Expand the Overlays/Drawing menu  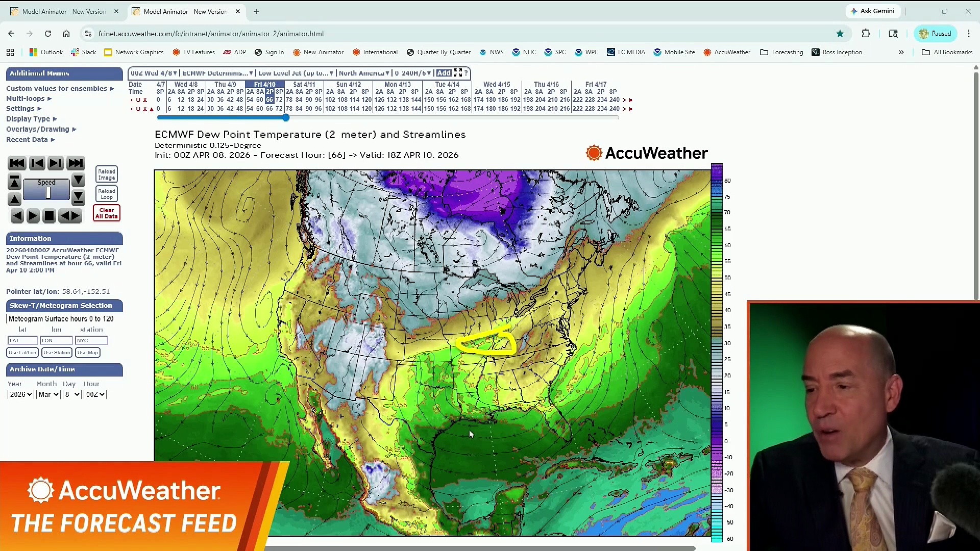pyautogui.click(x=41, y=129)
